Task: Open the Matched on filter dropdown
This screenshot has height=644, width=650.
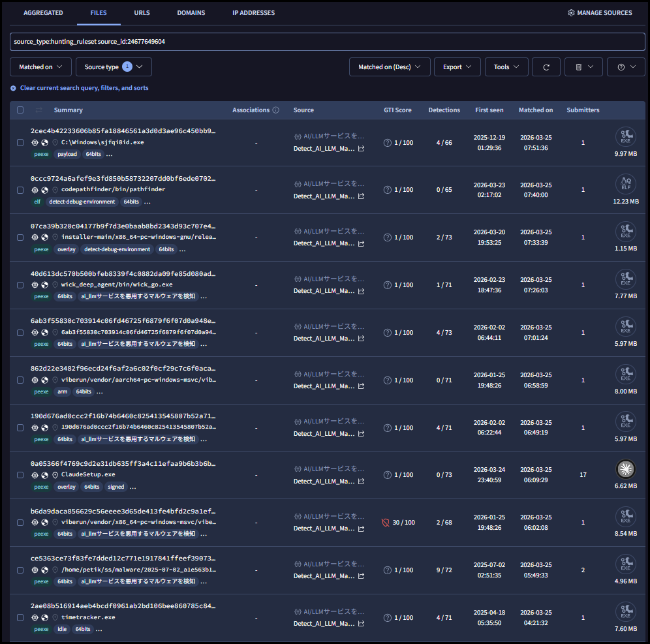Action: [40, 67]
